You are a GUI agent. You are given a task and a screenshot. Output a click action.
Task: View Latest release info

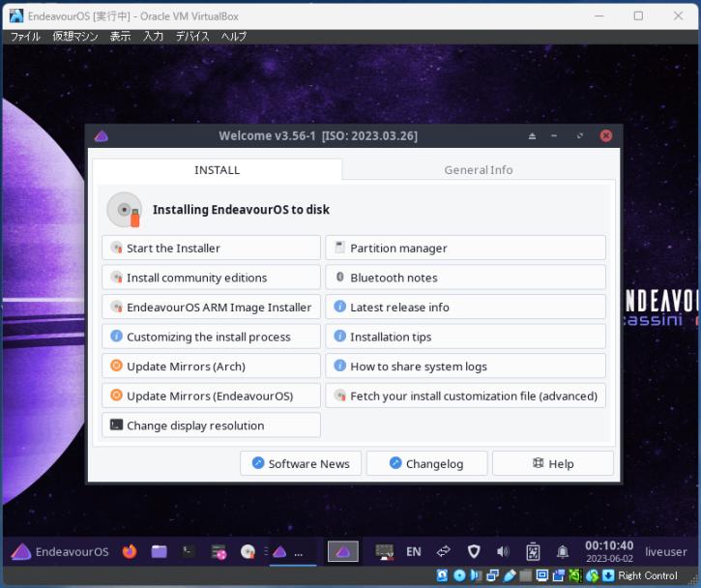465,307
